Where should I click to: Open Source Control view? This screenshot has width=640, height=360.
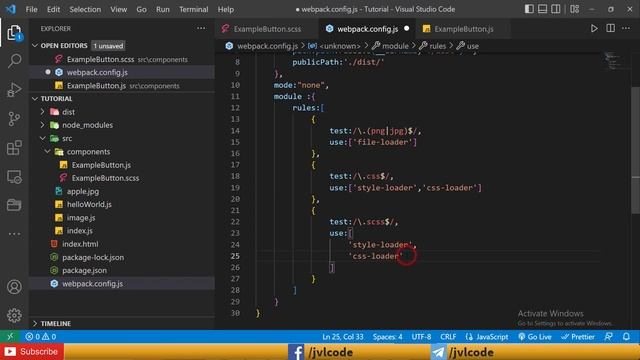14,119
